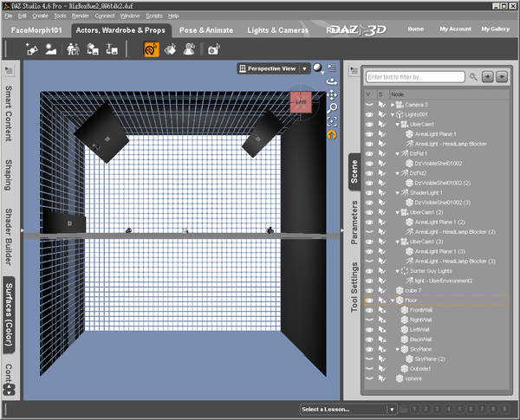
Task: Select the LeftWall tree node
Action: pos(419,330)
